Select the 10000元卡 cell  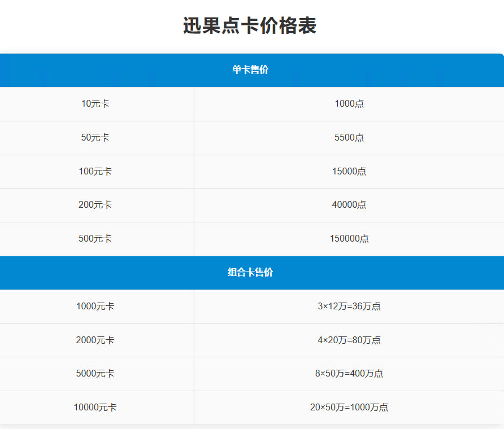click(97, 408)
